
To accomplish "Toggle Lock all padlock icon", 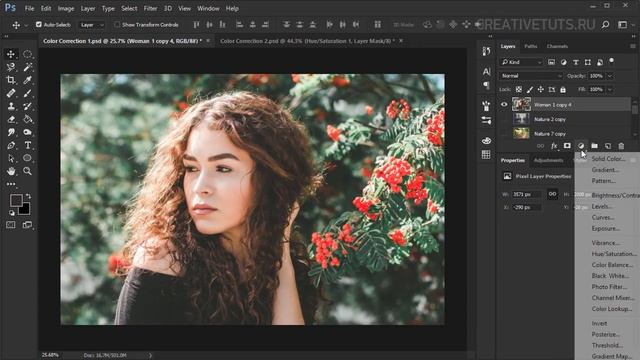I will coord(563,89).
